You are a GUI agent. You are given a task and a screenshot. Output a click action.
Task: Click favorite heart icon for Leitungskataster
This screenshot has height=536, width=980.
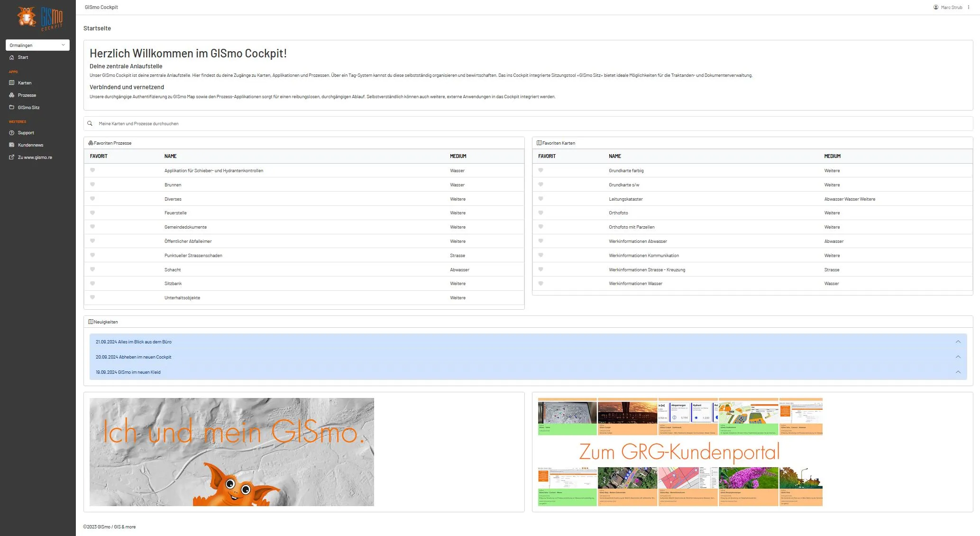coord(540,198)
